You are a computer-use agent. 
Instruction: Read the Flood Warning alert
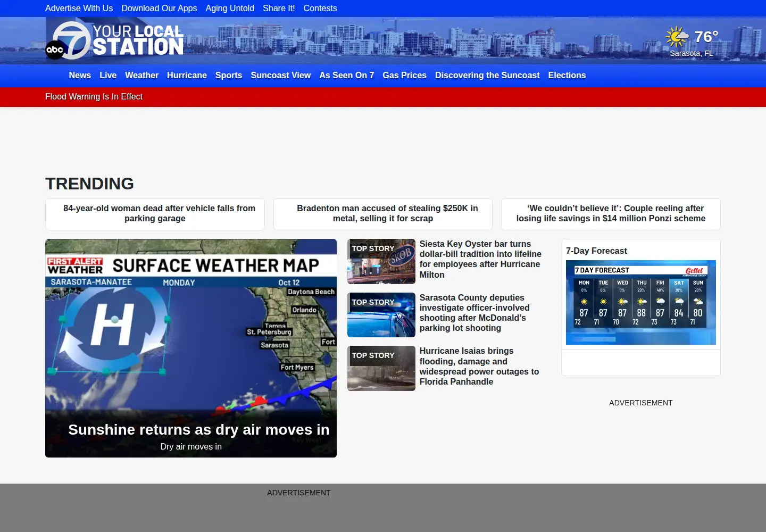(94, 97)
